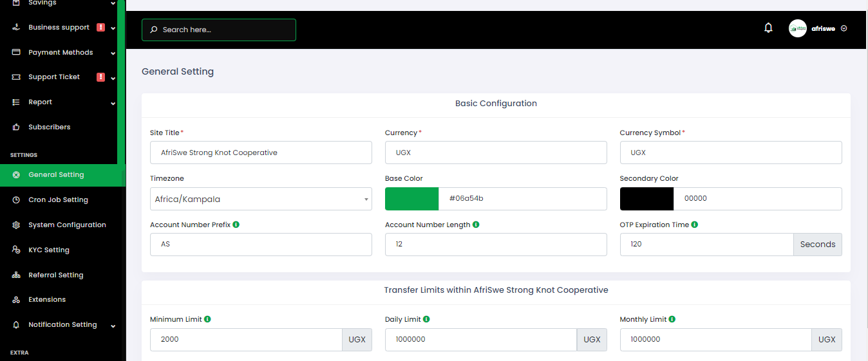This screenshot has height=361, width=868.
Task: Click the Basic Configuration section title
Action: (496, 104)
